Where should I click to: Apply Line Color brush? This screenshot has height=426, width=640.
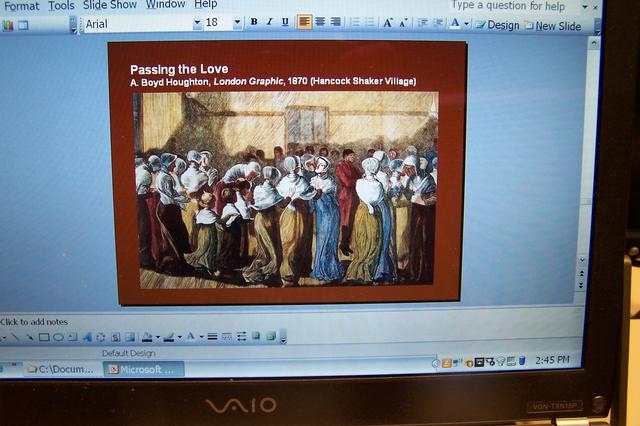(x=169, y=337)
